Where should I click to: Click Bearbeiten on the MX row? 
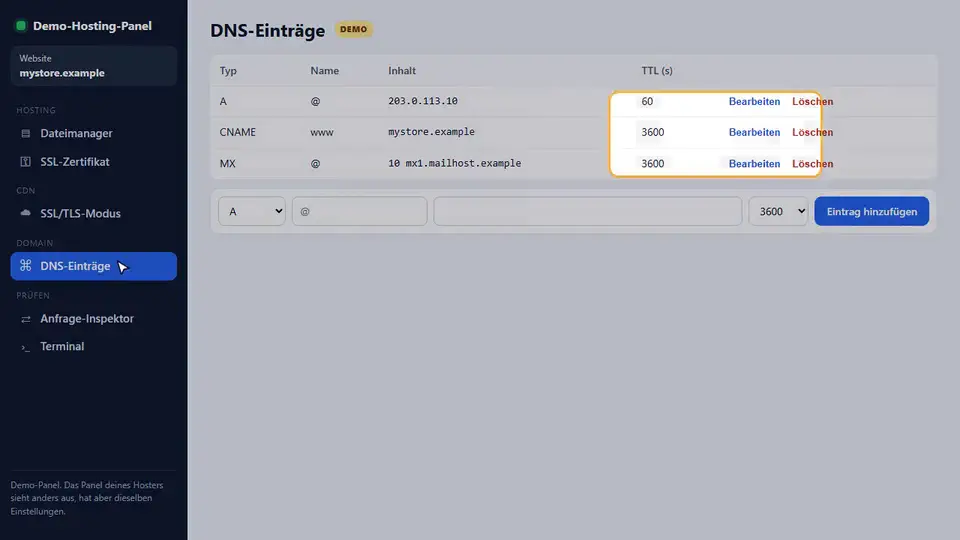tap(754, 163)
